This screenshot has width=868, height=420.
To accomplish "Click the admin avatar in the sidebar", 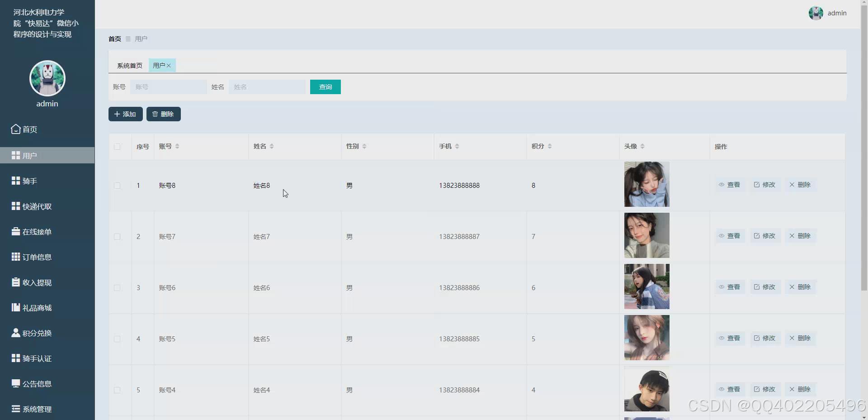I will [47, 78].
